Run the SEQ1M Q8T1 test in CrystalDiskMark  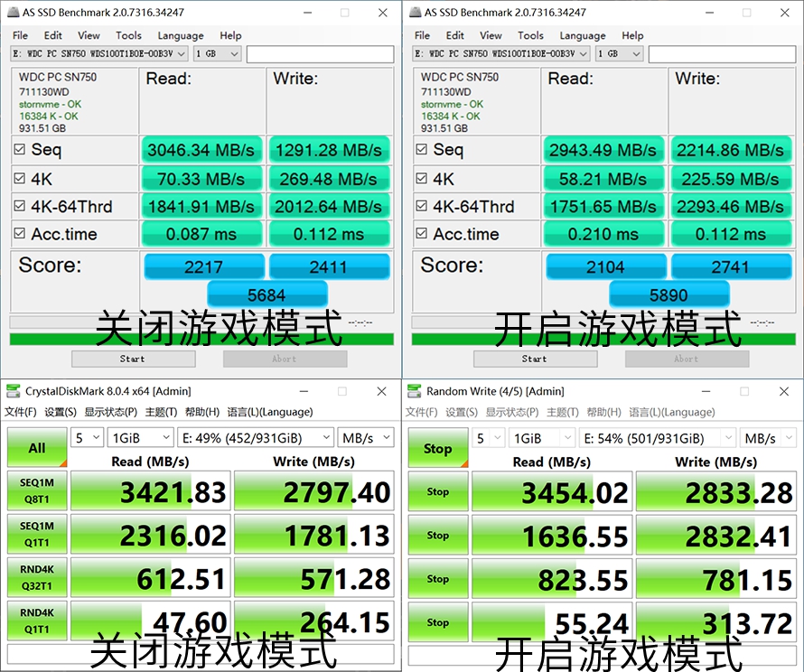[37, 491]
